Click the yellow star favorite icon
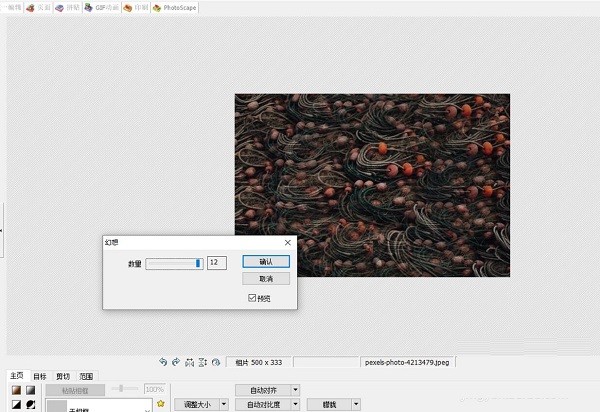 [x=161, y=403]
